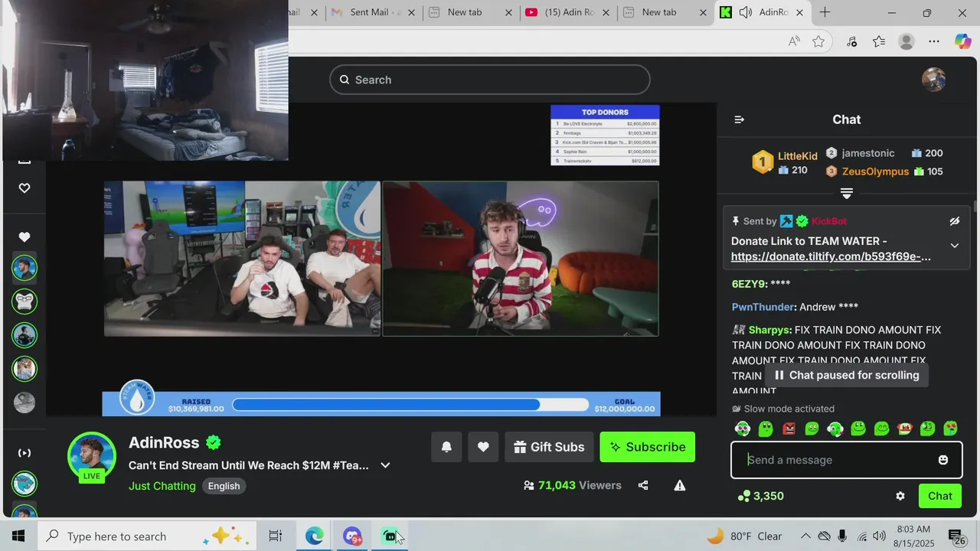Open Task View on the taskbar

point(276,536)
